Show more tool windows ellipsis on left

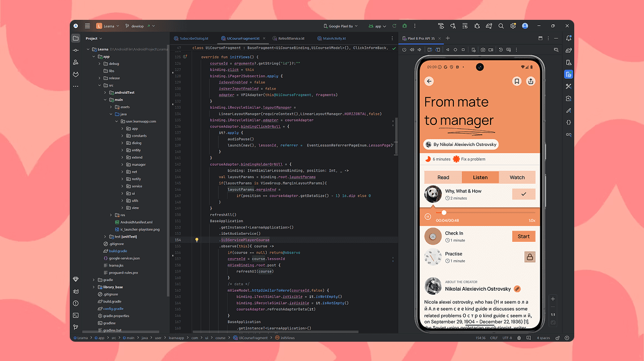click(76, 86)
